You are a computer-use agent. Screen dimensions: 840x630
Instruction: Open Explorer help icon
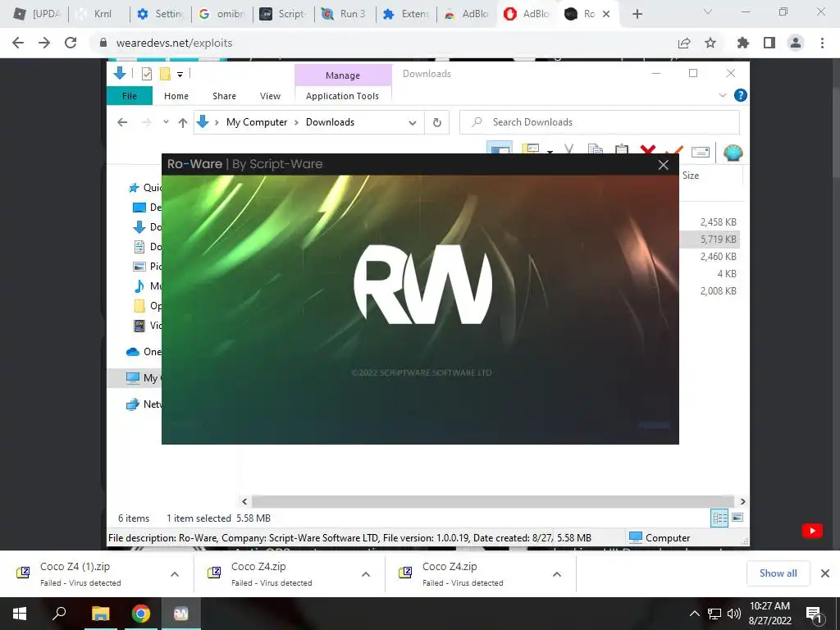(741, 95)
